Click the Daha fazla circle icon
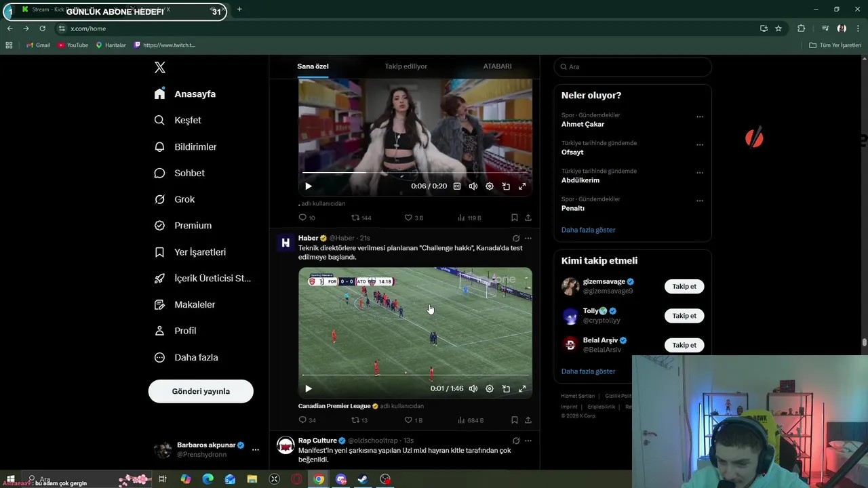Viewport: 868px width, 488px height. pyautogui.click(x=159, y=357)
